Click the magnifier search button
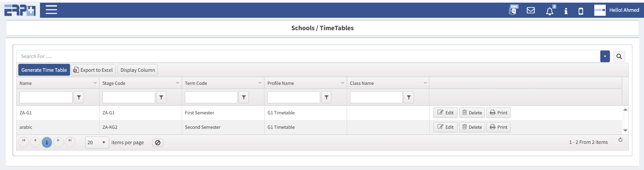644x170 pixels. click(x=619, y=56)
